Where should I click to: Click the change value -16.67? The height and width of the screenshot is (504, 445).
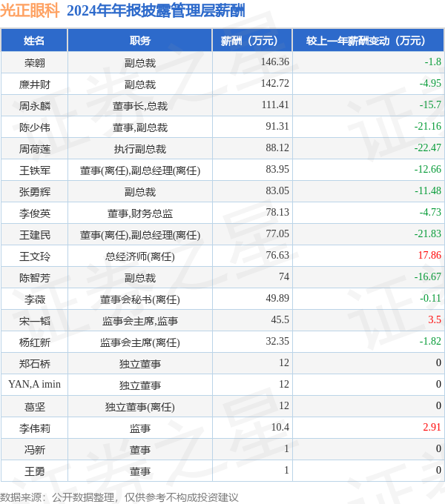428,277
